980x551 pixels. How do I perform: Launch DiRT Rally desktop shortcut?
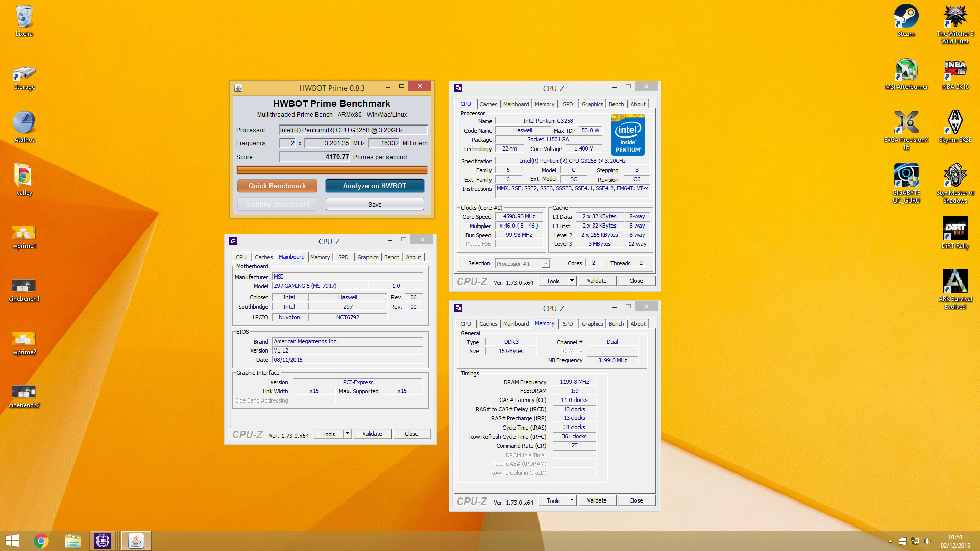[955, 233]
